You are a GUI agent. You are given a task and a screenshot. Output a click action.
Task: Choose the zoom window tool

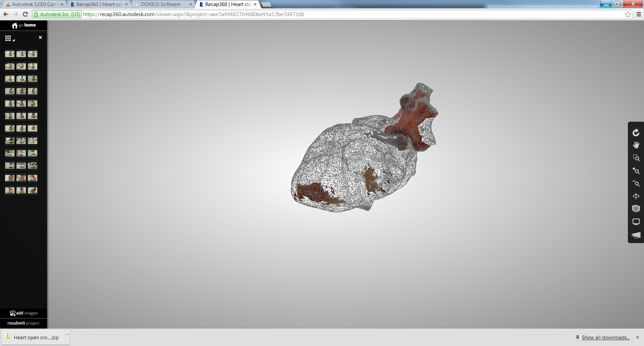click(636, 158)
